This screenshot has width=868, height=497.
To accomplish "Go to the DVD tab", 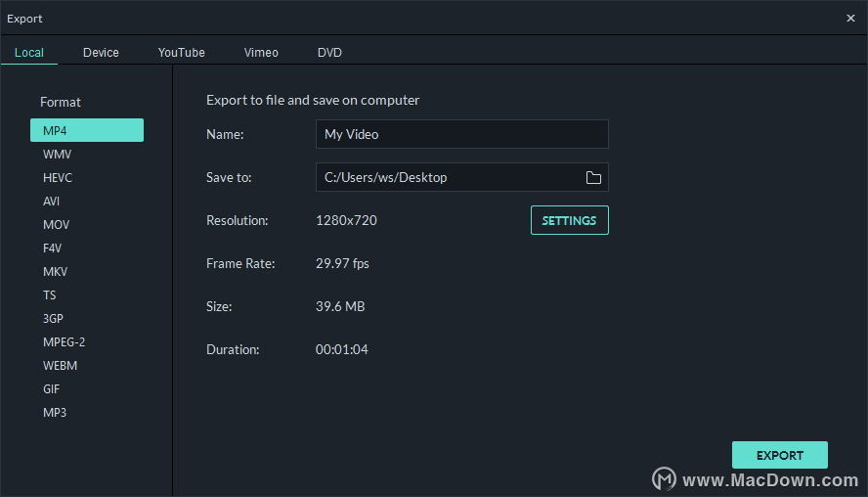I will point(329,53).
